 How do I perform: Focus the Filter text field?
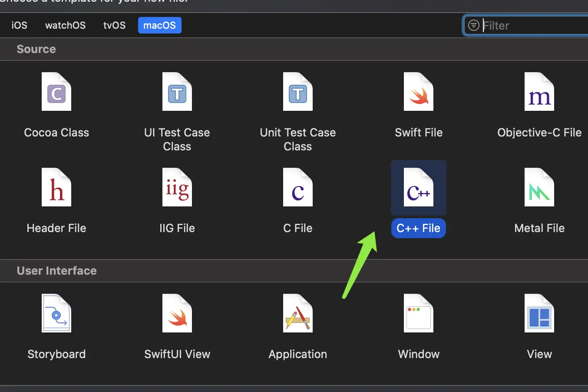tap(526, 26)
